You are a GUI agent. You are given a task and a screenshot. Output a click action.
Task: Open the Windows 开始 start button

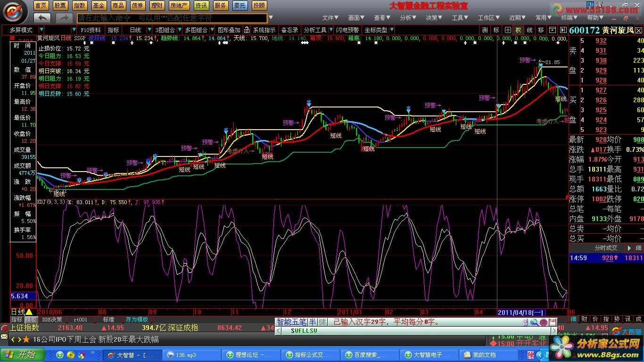pyautogui.click(x=22, y=354)
